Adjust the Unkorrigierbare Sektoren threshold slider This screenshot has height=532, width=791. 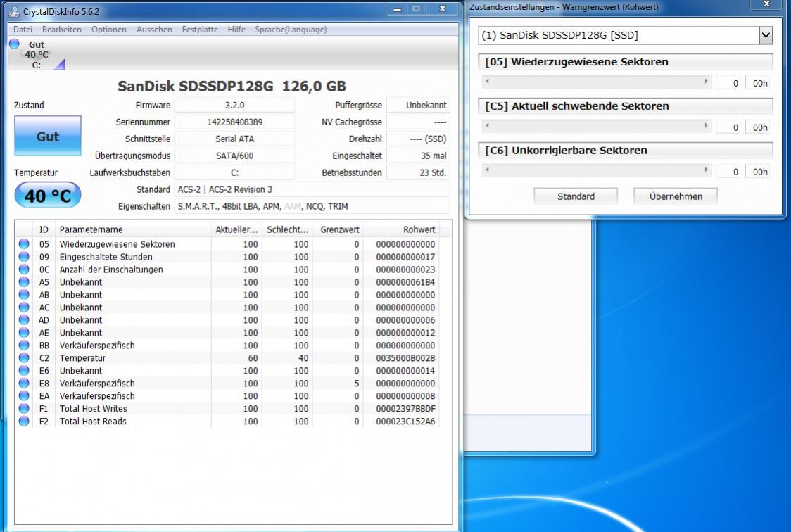596,170
